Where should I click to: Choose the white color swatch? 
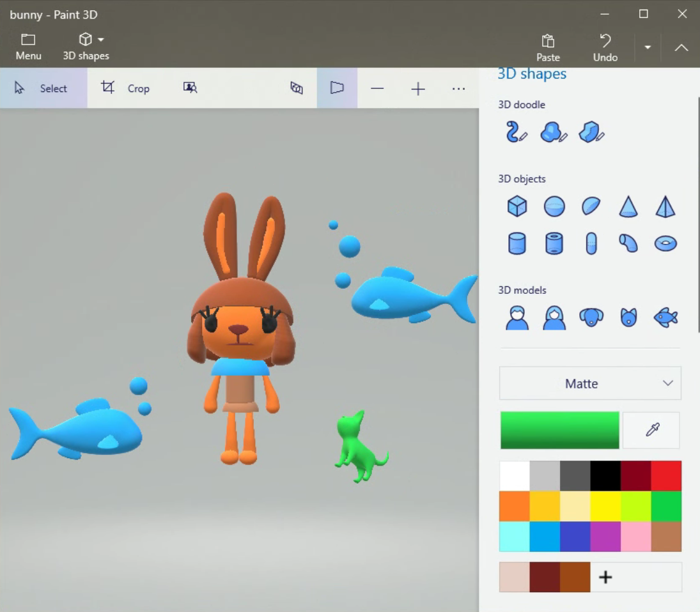[x=514, y=476]
